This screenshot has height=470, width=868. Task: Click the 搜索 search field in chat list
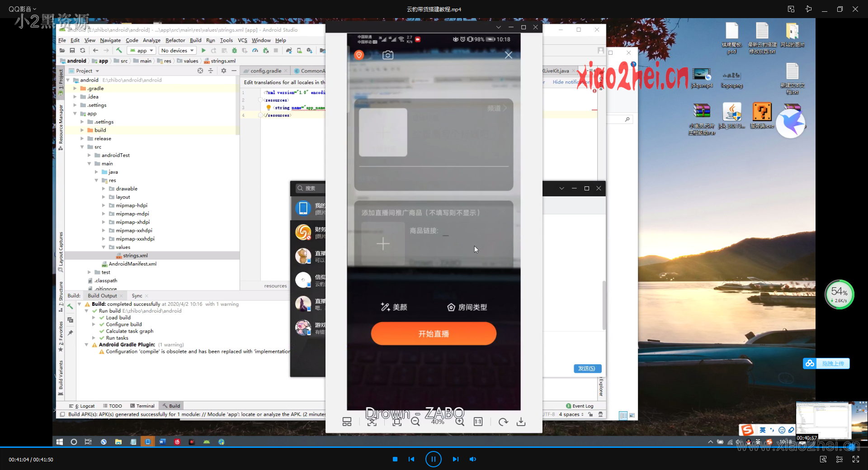coord(309,188)
